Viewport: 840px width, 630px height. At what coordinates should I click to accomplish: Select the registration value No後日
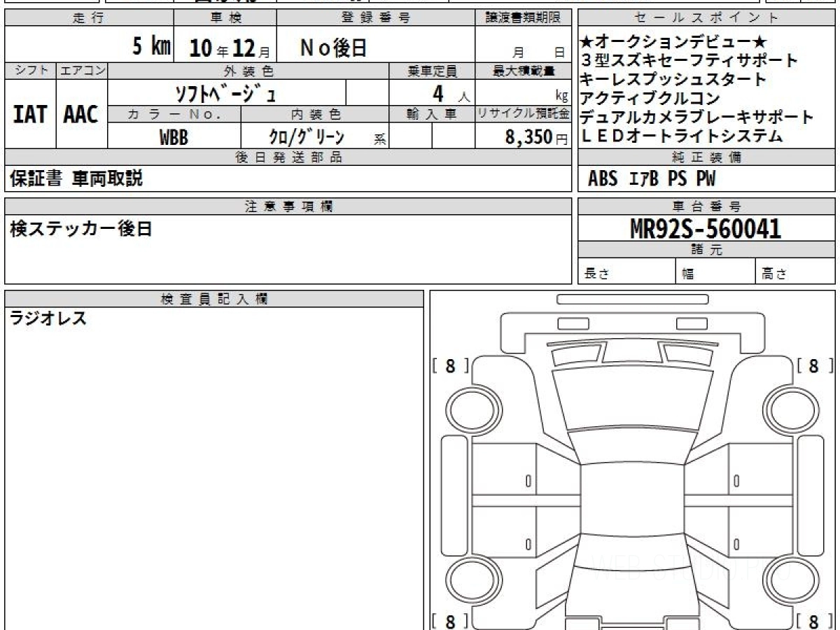click(x=333, y=48)
